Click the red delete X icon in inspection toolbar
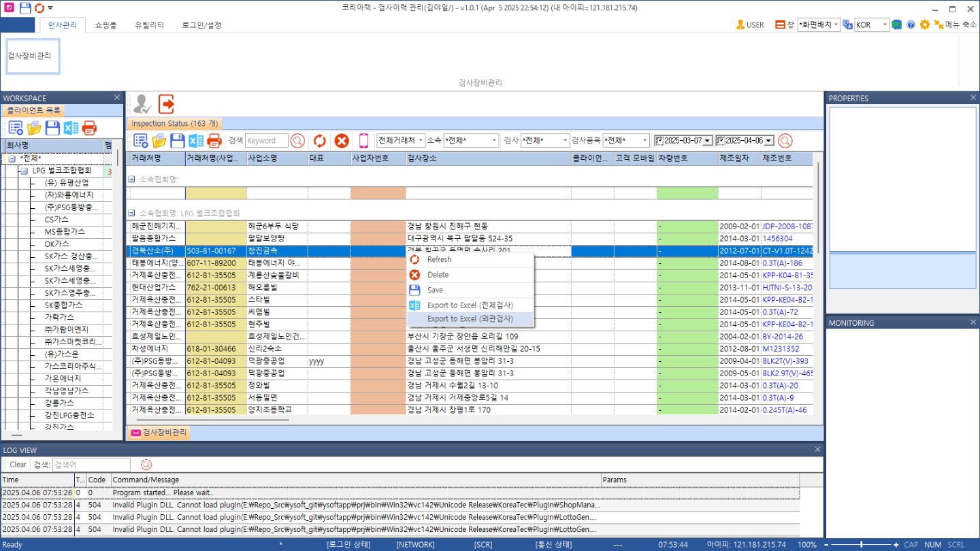 [342, 141]
